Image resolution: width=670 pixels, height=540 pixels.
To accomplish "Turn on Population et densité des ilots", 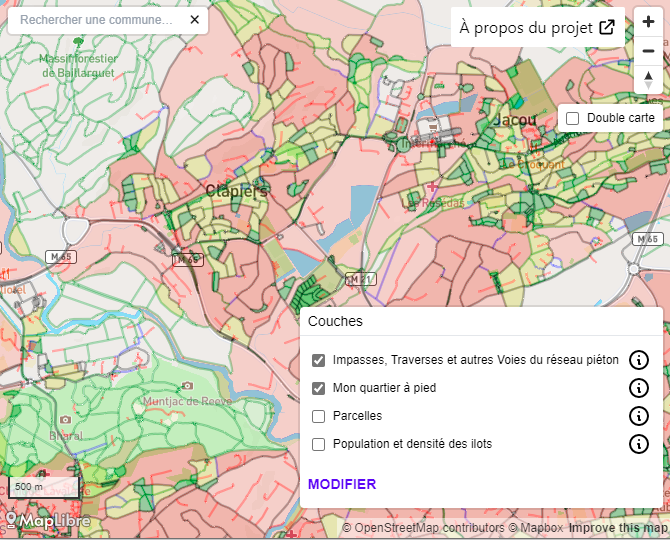I will point(319,444).
